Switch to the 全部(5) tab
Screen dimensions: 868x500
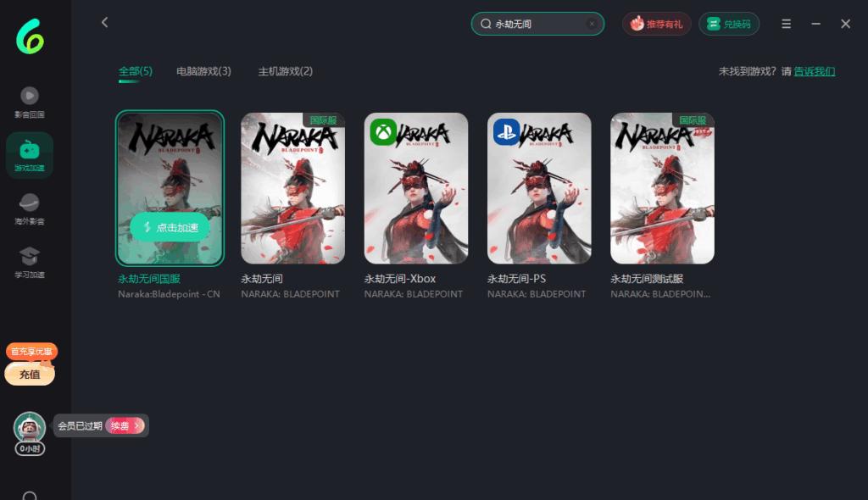pos(135,71)
